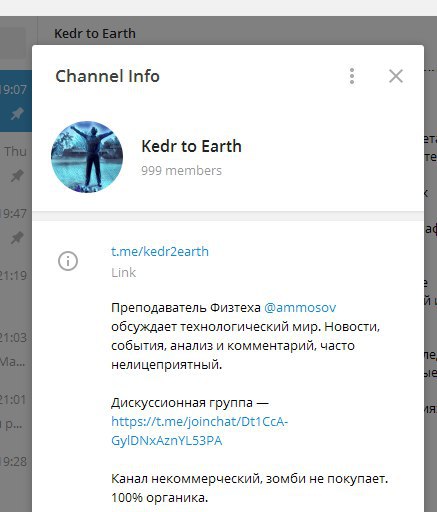Open the t.me/kedr2earth channel link
Viewport: 437px width, 512px height.
[x=160, y=251]
